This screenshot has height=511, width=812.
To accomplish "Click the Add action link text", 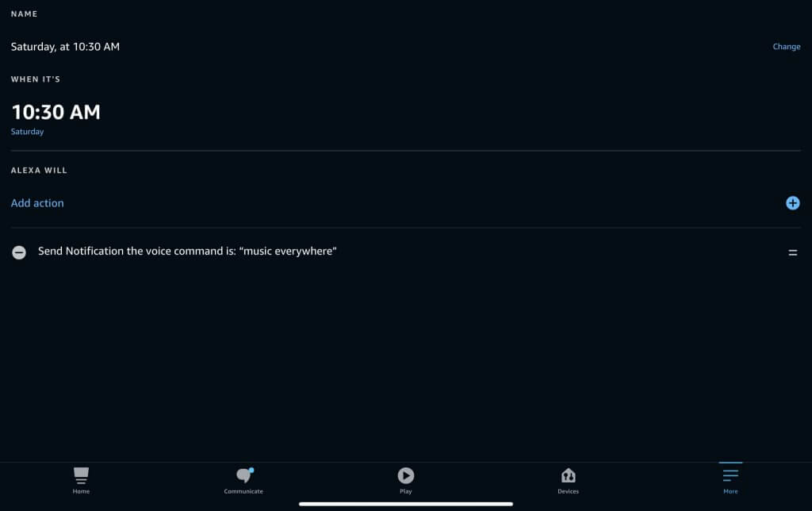I will pyautogui.click(x=37, y=203).
